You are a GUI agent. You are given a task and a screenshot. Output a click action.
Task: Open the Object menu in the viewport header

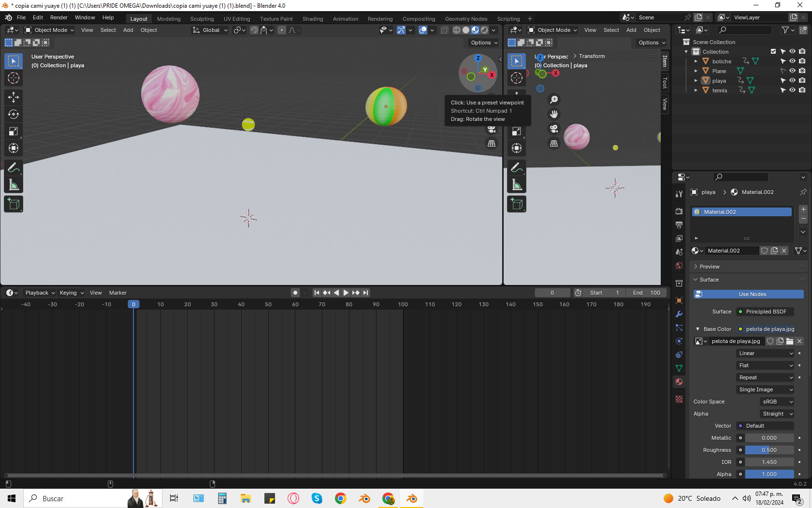pyautogui.click(x=148, y=30)
